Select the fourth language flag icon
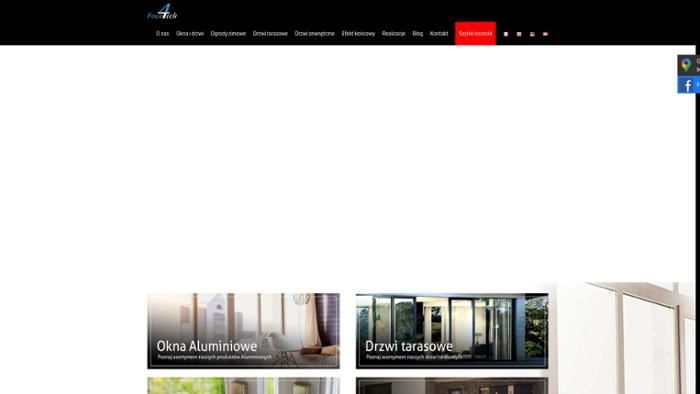Screen dimensions: 700x394 545,34
